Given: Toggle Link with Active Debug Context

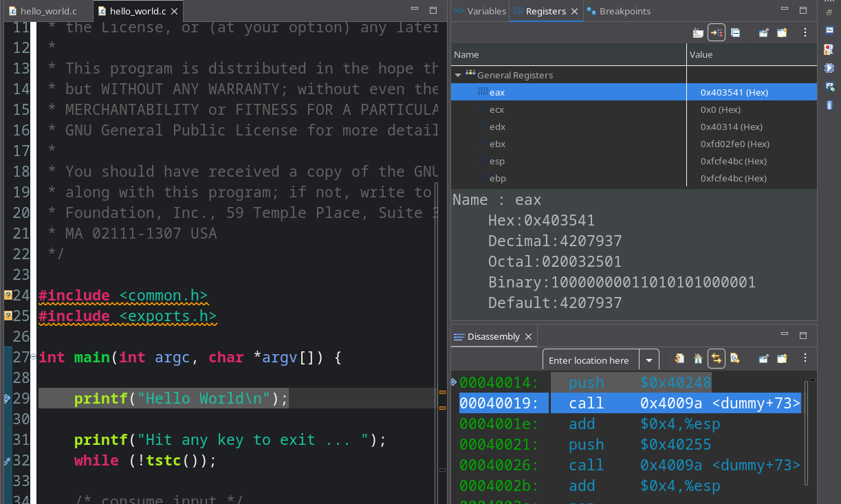Looking at the screenshot, I should (717, 358).
